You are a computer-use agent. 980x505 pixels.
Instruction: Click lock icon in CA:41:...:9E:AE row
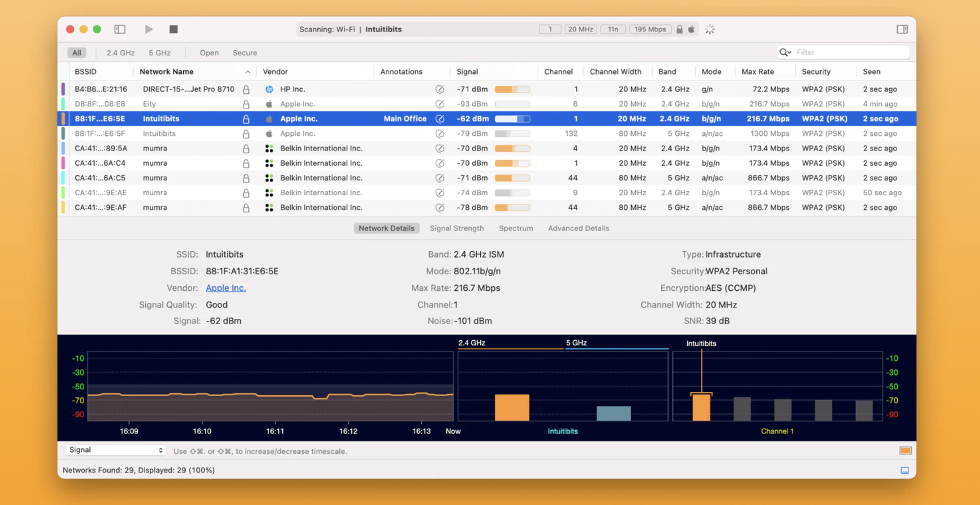tap(246, 193)
